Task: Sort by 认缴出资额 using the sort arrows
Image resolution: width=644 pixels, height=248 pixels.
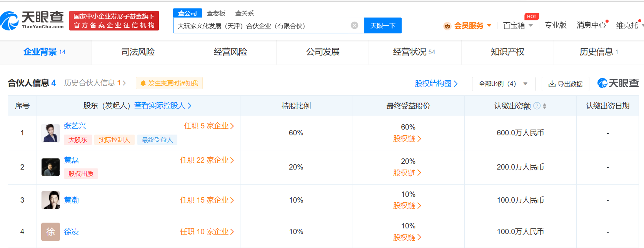Action: [544, 106]
